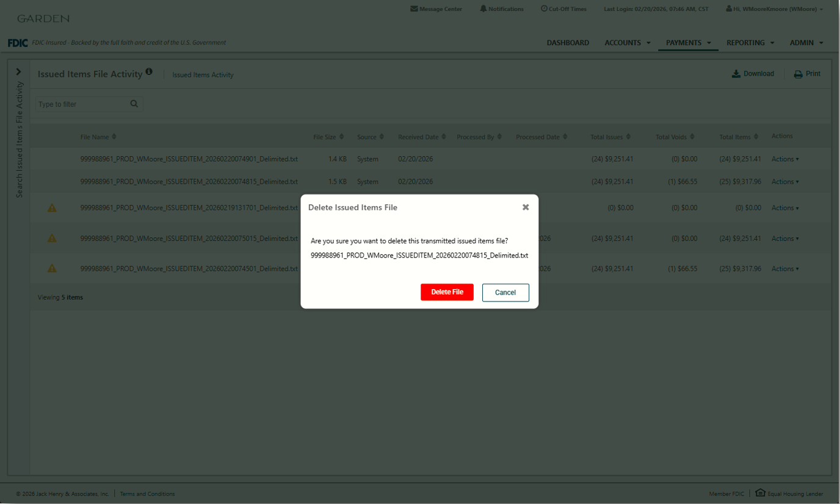Image resolution: width=840 pixels, height=504 pixels.
Task: Open Actions dropdown for the 20260220075015 file
Action: pyautogui.click(x=784, y=239)
